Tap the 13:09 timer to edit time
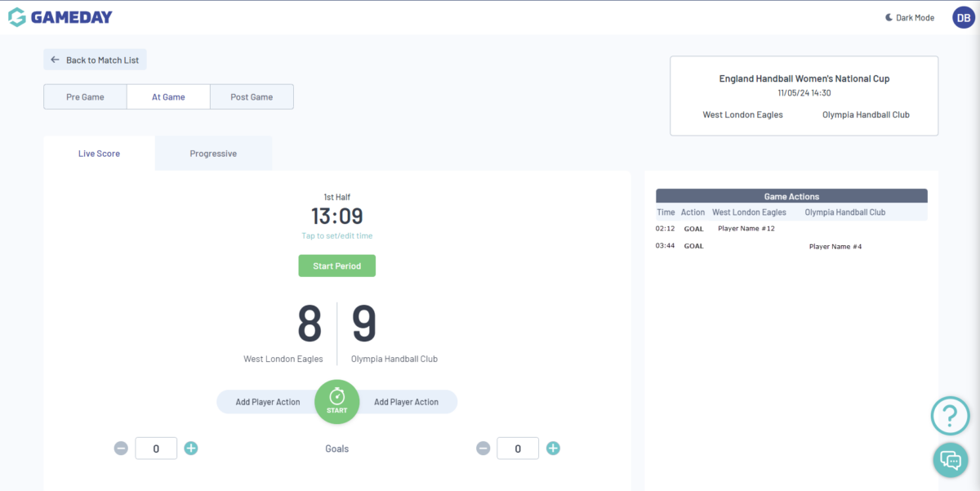The width and height of the screenshot is (980, 491). coord(336,216)
